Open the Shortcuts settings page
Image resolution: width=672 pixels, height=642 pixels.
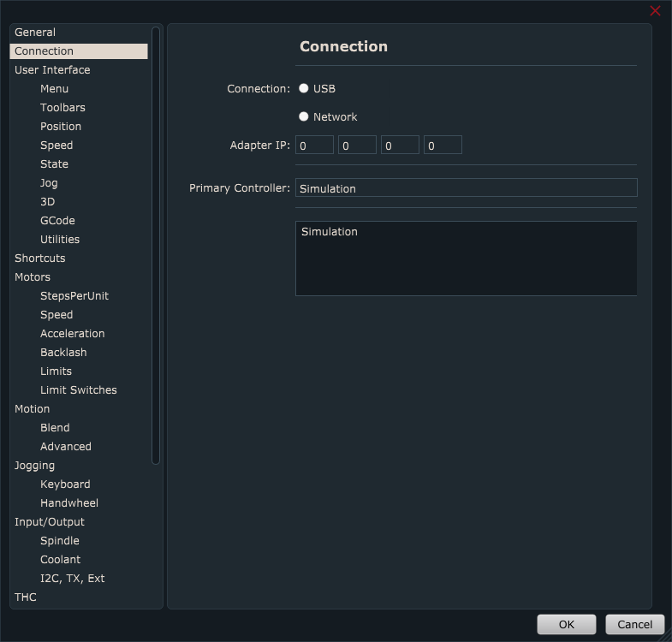[40, 259]
